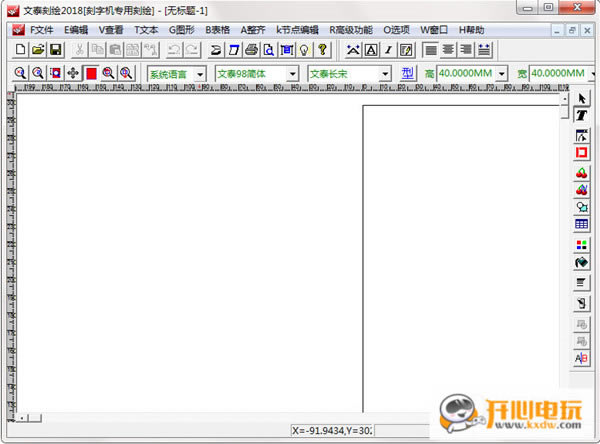This screenshot has height=444, width=600.
Task: Open the H帮助 menu
Action: coord(471,30)
